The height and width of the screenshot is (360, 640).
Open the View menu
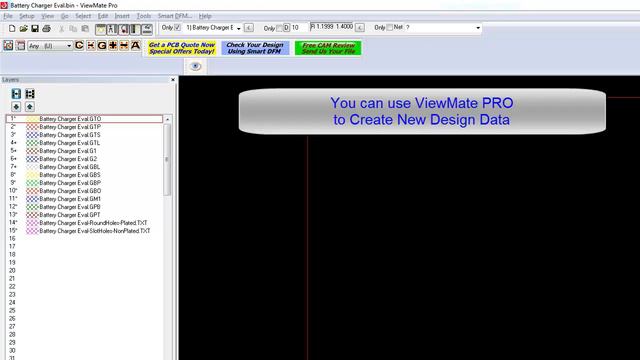point(48,16)
